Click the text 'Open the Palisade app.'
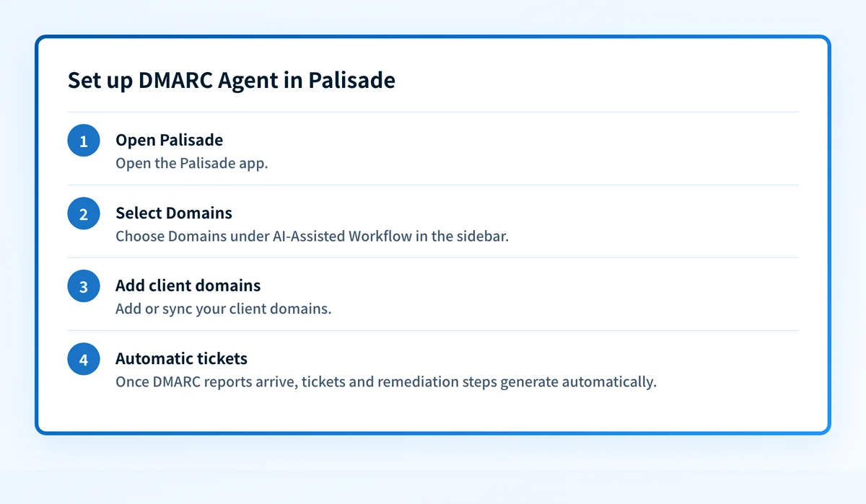The width and height of the screenshot is (866, 504). point(191,163)
